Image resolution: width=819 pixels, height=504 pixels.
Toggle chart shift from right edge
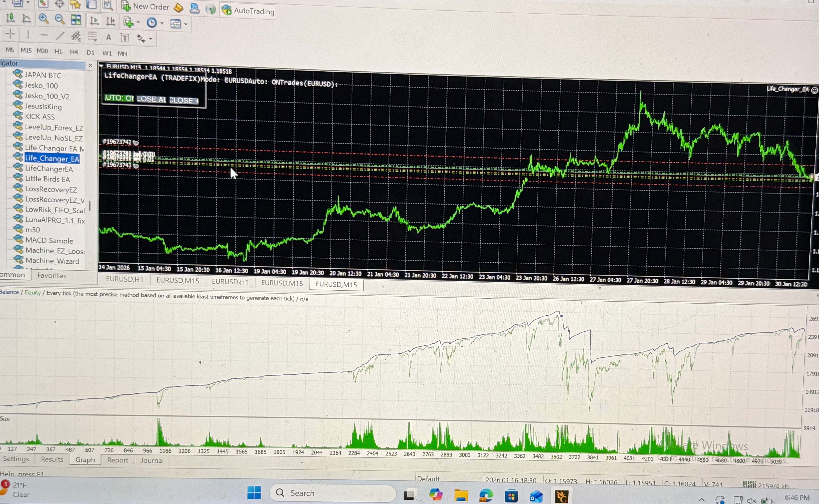tap(110, 21)
